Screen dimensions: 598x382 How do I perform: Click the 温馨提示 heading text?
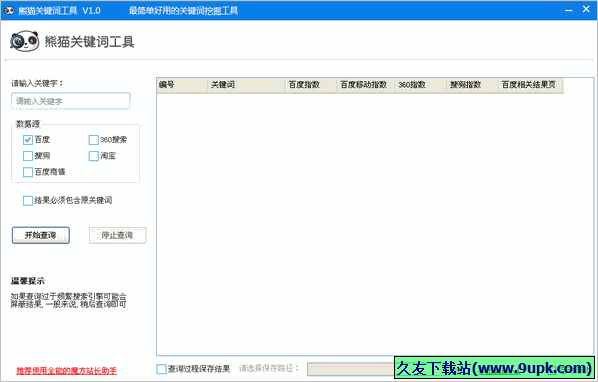[27, 281]
